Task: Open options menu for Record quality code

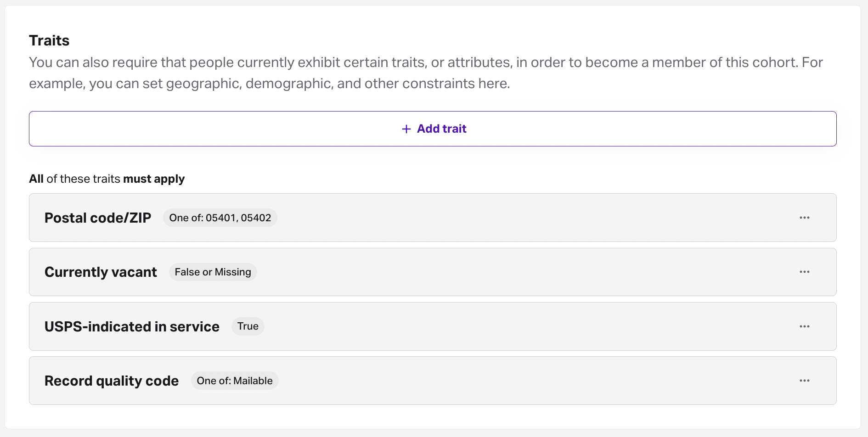Action: [x=805, y=381]
